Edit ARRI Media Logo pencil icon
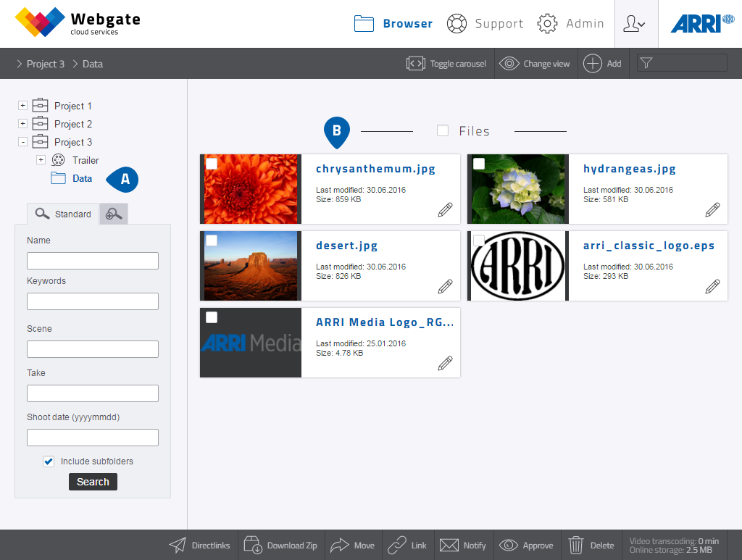 pos(446,363)
